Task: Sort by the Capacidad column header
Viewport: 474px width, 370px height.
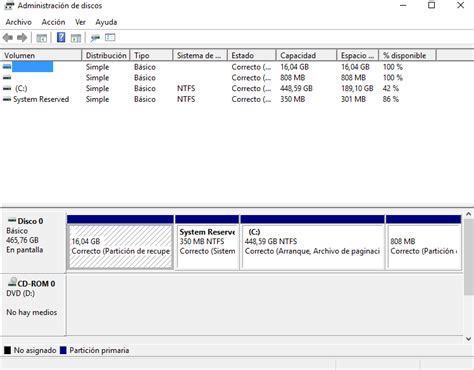Action: pyautogui.click(x=306, y=55)
